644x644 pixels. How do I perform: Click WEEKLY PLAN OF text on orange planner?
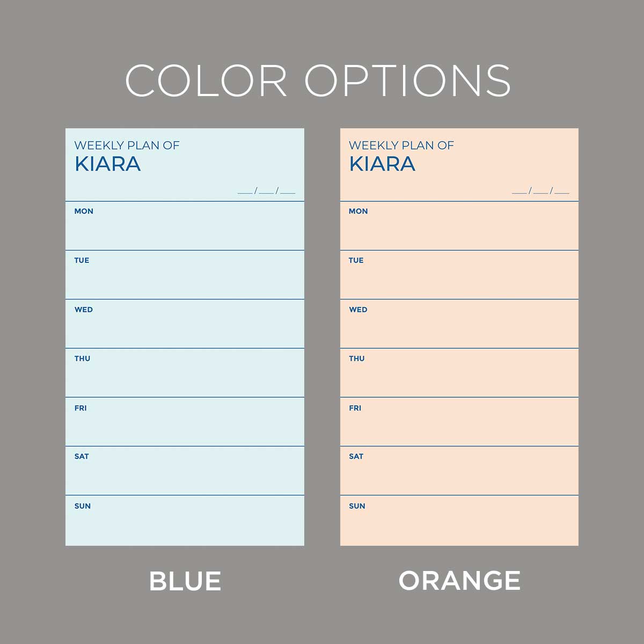(x=401, y=145)
